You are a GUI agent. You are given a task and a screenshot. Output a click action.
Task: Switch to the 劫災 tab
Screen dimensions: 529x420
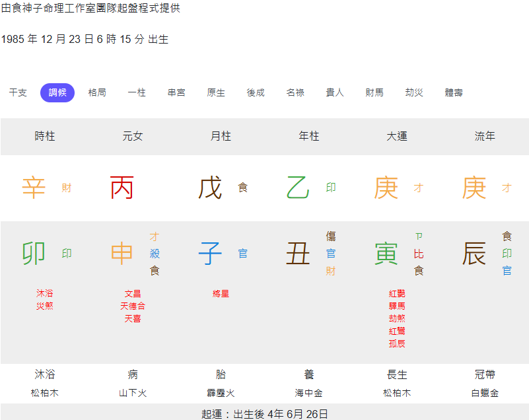point(414,92)
